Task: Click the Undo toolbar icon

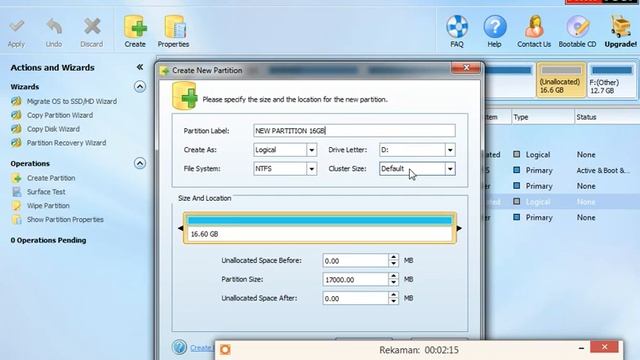Action: point(54,33)
